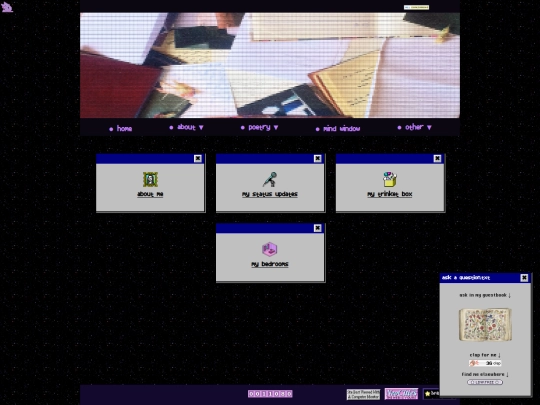
Task: Click the pink script footer badge
Action: [x=401, y=394]
